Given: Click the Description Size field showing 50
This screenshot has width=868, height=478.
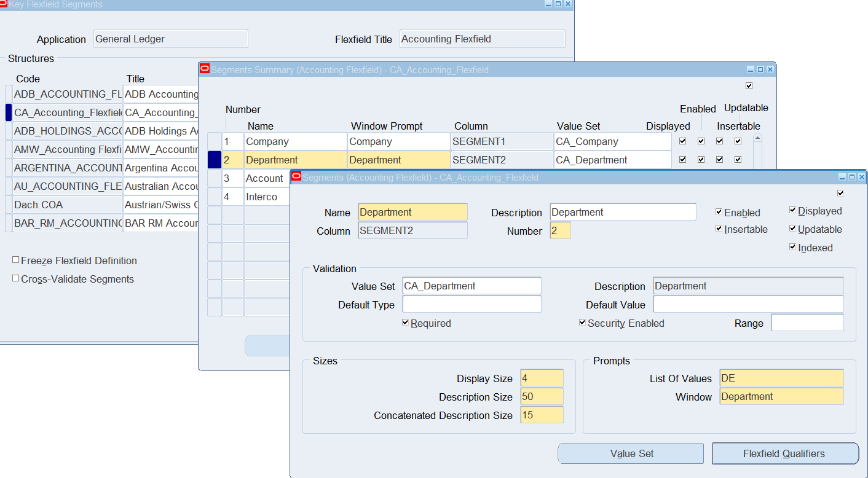Looking at the screenshot, I should click(542, 396).
